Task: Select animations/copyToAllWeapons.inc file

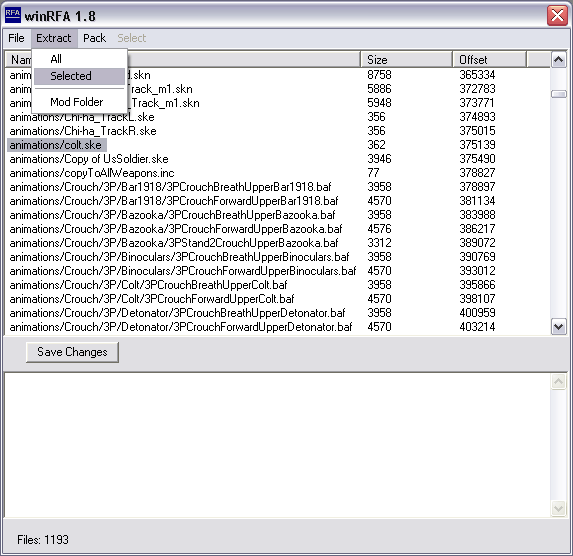Action: pos(92,173)
